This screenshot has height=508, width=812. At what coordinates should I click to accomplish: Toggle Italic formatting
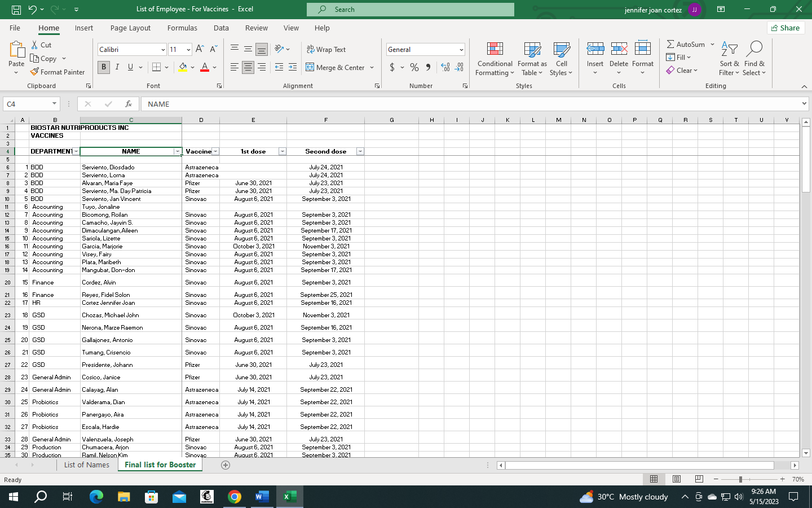(x=117, y=67)
